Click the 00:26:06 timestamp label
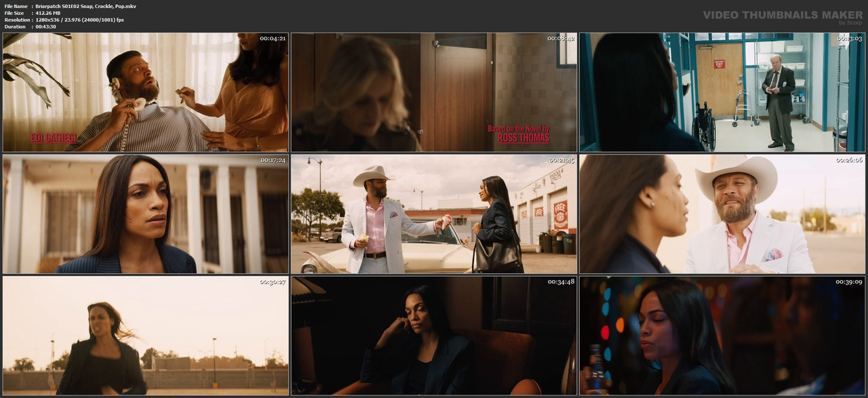Image resolution: width=868 pixels, height=398 pixels. click(849, 160)
